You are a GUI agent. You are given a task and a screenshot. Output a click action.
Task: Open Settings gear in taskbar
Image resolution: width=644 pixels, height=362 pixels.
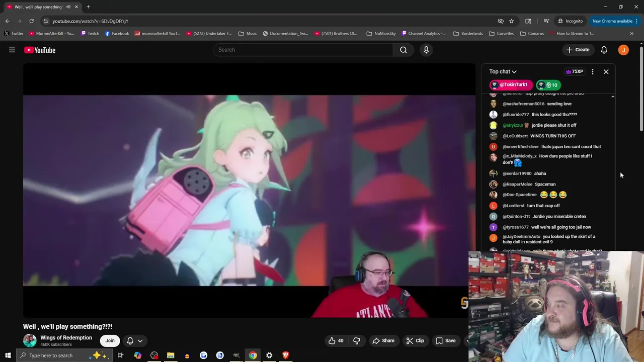coord(269,355)
